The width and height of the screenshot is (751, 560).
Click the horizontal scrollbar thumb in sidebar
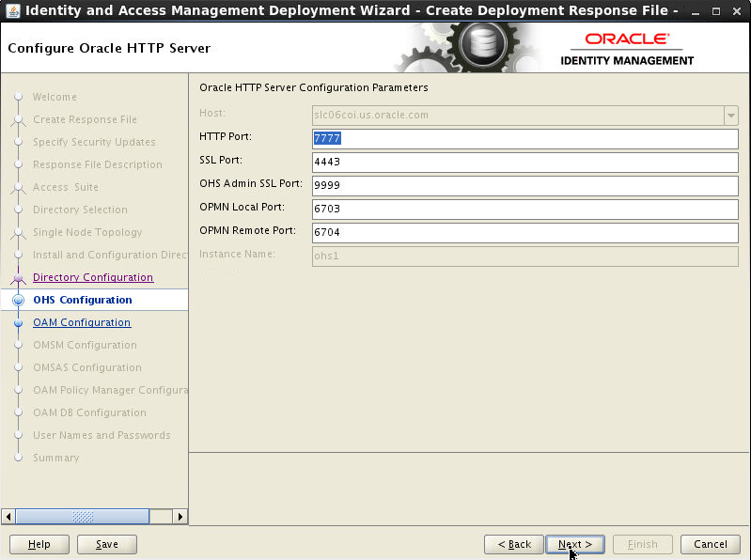tap(83, 517)
